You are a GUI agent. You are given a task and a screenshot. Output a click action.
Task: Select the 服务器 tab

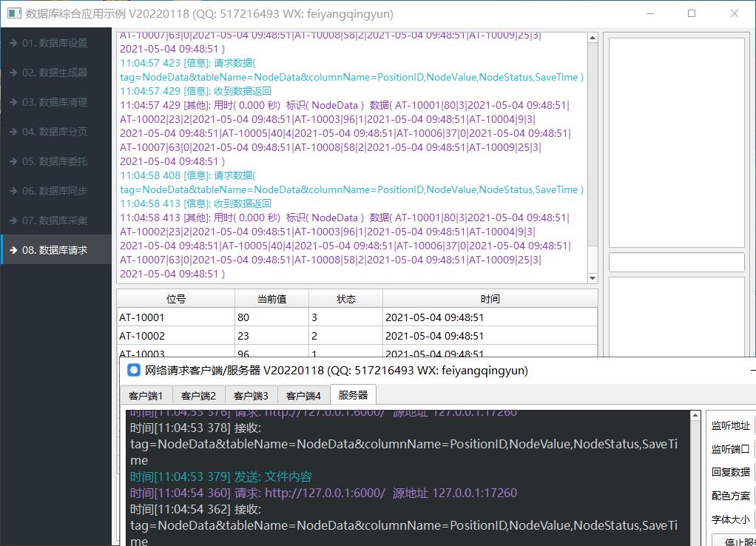point(353,394)
